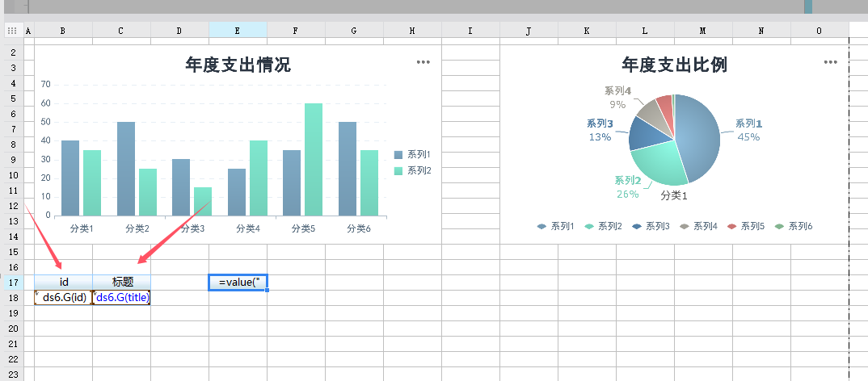Open the bar chart's three-dot options menu
The width and height of the screenshot is (868, 381).
[x=423, y=62]
